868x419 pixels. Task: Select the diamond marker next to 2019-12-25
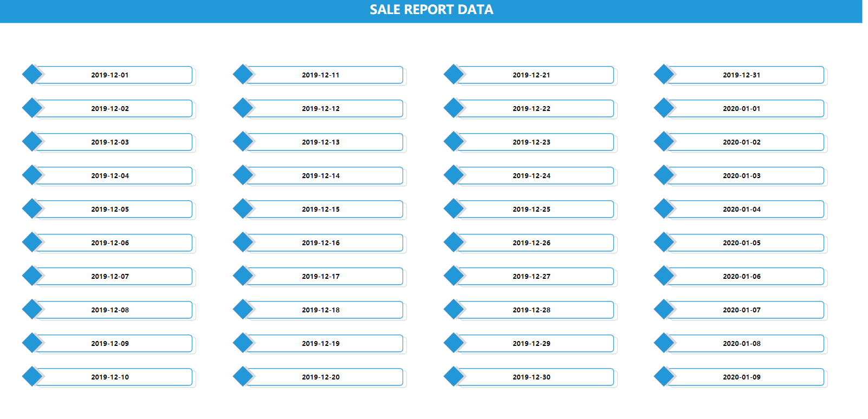[x=454, y=208]
